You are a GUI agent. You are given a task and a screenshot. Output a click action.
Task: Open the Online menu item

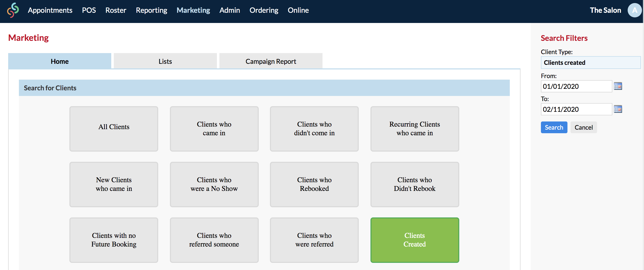point(298,10)
